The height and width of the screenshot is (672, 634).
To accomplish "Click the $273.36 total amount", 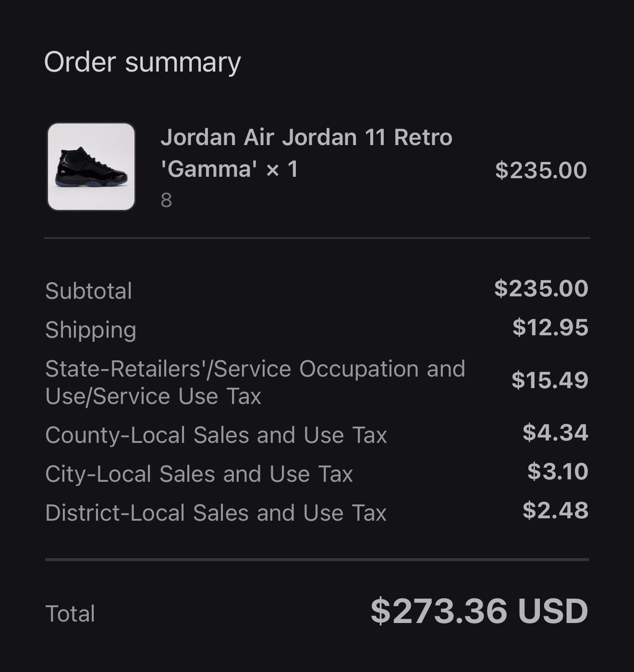I will [x=439, y=611].
